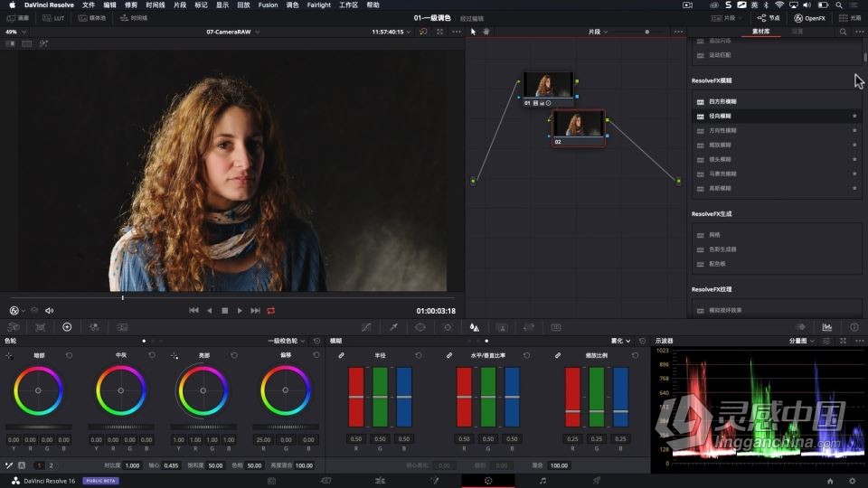
Task: Open the Keyframes panel icon
Action: pyautogui.click(x=800, y=327)
